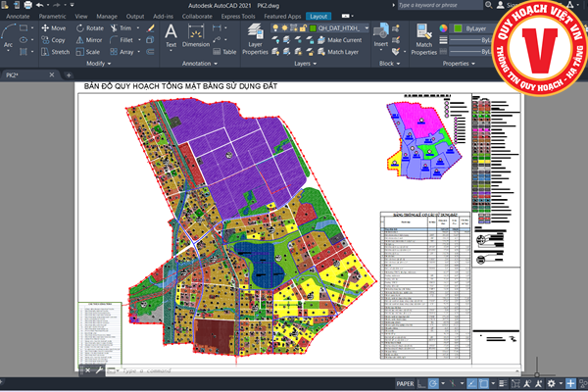Activate the Trim tool
The width and height of the screenshot is (588, 392).
[124, 28]
